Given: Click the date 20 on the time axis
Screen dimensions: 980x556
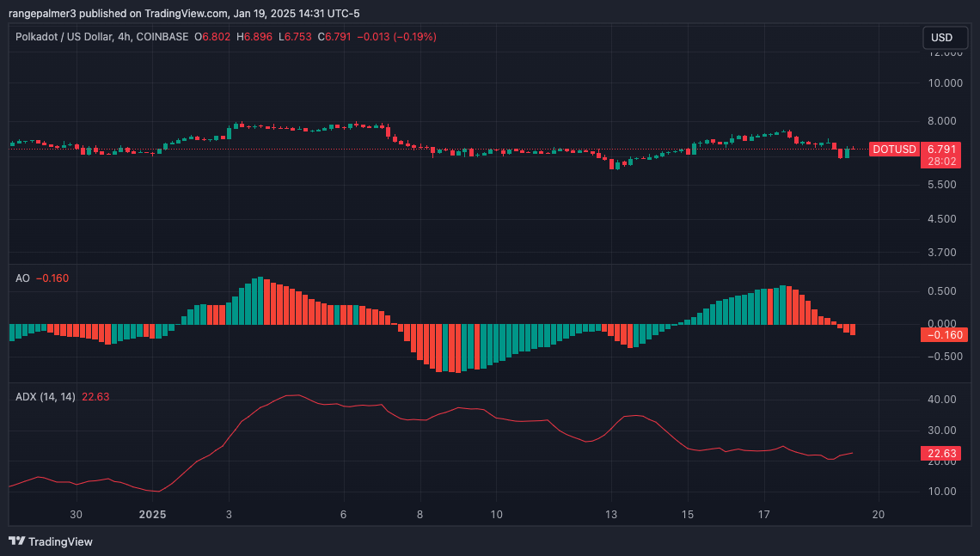Looking at the screenshot, I should click(878, 515).
